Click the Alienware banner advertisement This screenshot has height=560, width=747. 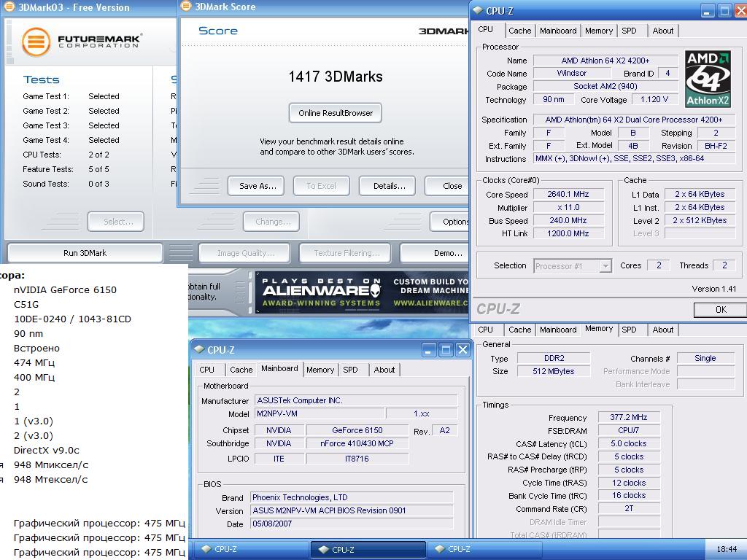[362, 292]
